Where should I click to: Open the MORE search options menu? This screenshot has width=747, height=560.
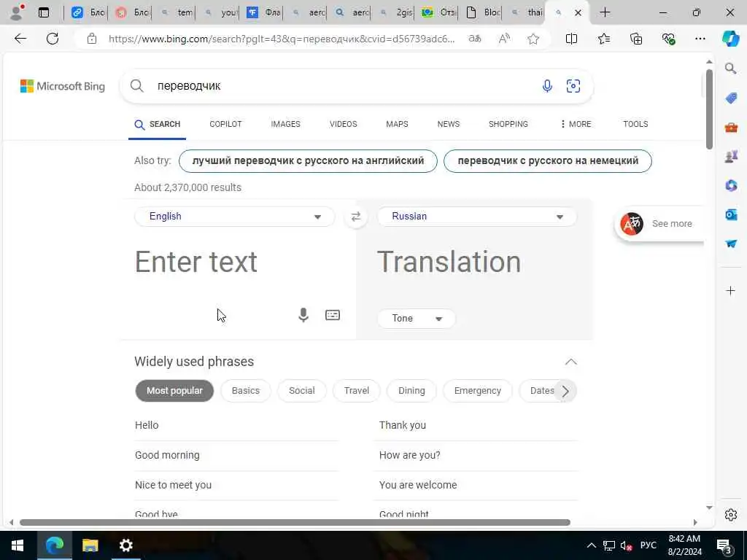(x=576, y=124)
